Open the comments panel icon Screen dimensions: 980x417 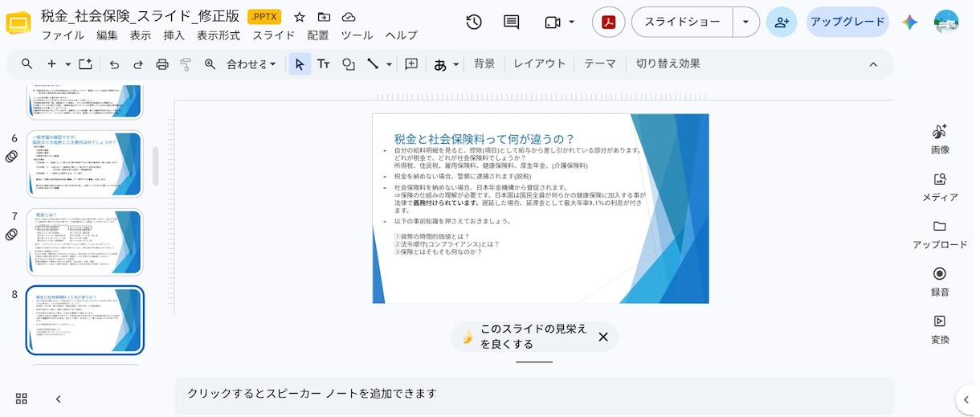point(511,22)
